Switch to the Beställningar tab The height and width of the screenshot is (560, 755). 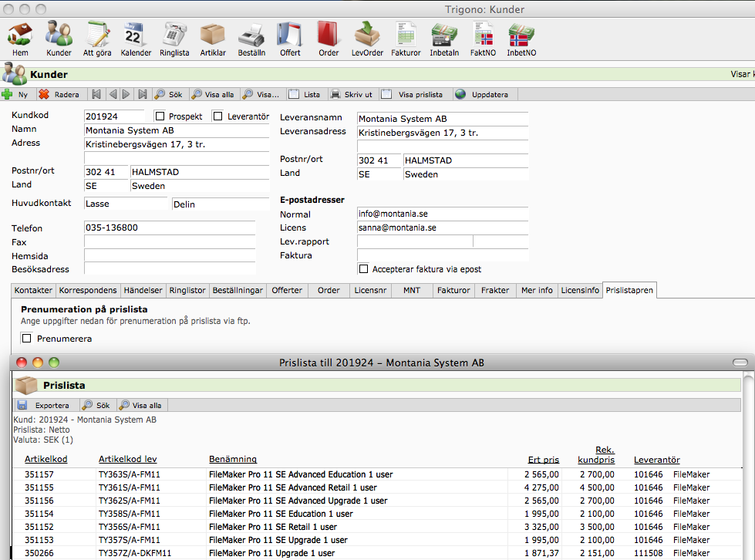tap(238, 290)
